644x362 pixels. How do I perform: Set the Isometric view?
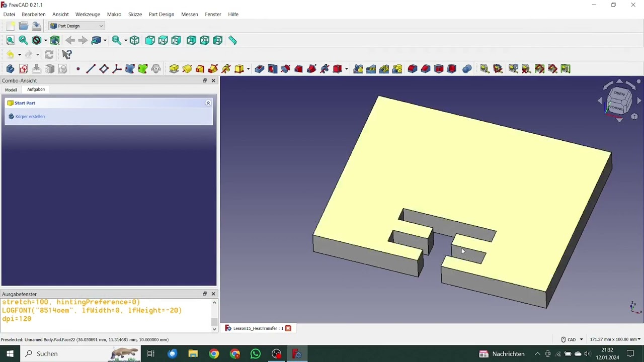[134, 40]
